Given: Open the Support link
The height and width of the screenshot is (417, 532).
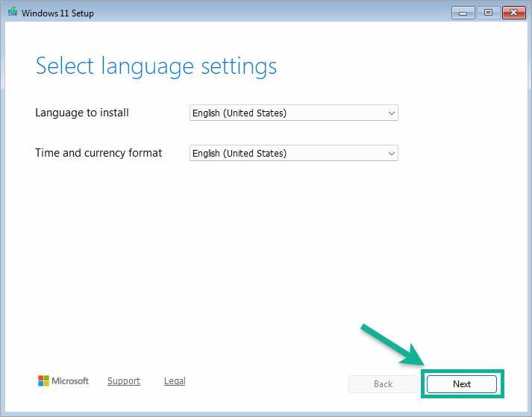Looking at the screenshot, I should tap(124, 381).
